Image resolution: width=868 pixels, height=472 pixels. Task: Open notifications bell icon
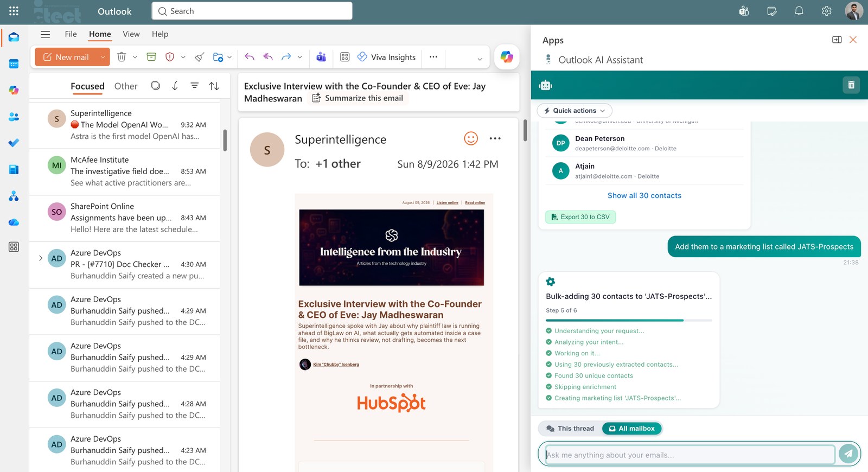[x=799, y=11]
